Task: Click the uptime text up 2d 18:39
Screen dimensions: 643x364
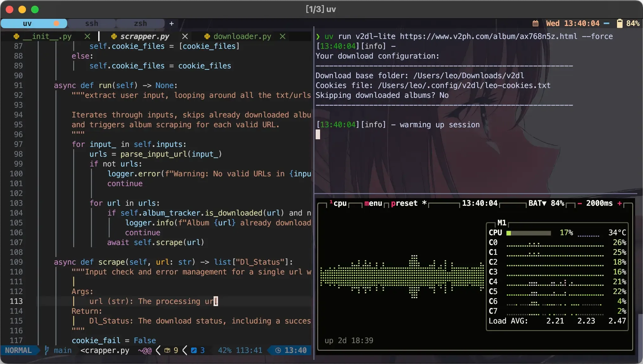Action: point(349,341)
